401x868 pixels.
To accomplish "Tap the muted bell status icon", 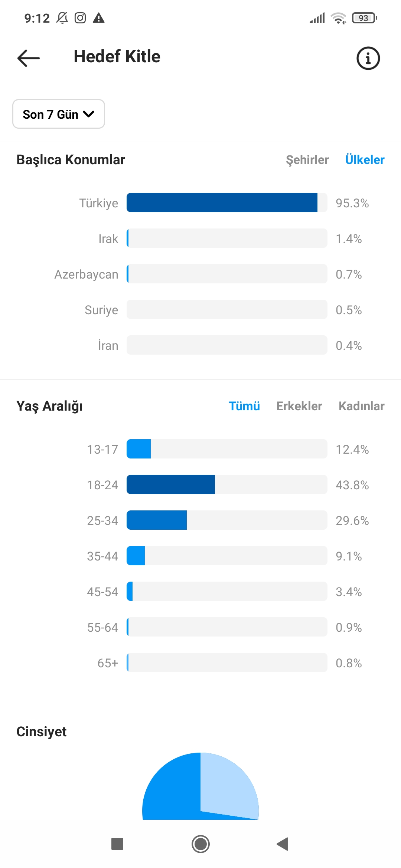I will pyautogui.click(x=62, y=18).
